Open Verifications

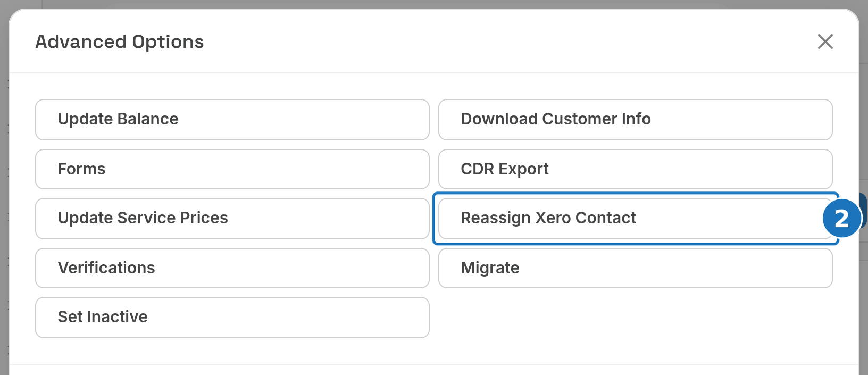232,268
